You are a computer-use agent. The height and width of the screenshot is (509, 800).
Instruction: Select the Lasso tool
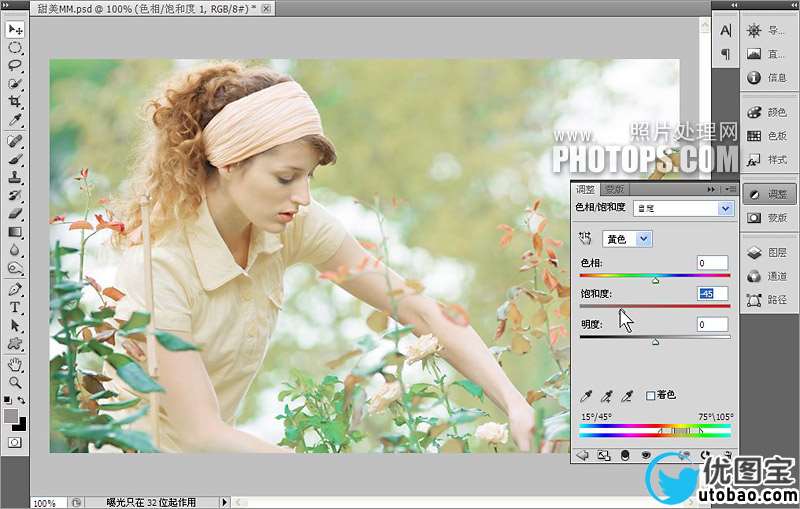click(x=15, y=65)
